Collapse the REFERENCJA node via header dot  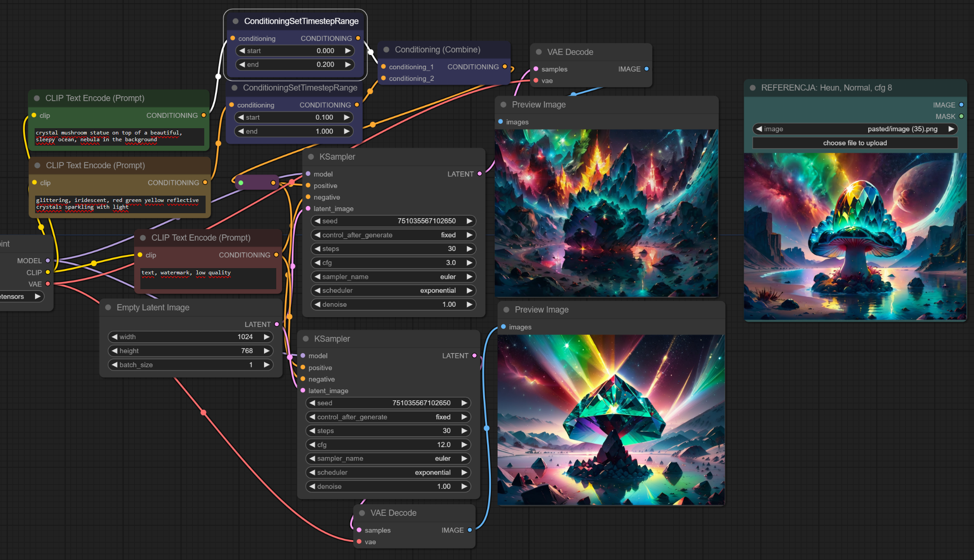(753, 88)
